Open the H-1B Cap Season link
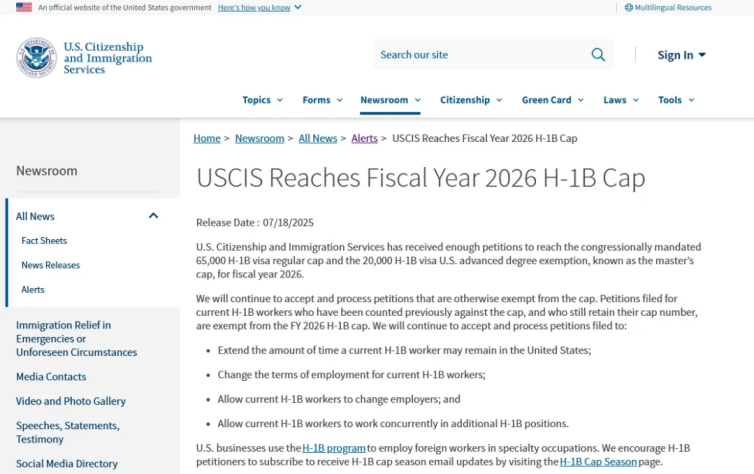 [x=598, y=462]
